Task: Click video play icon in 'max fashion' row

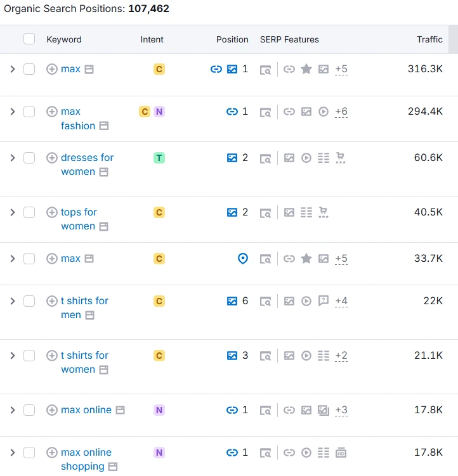Action: [324, 112]
